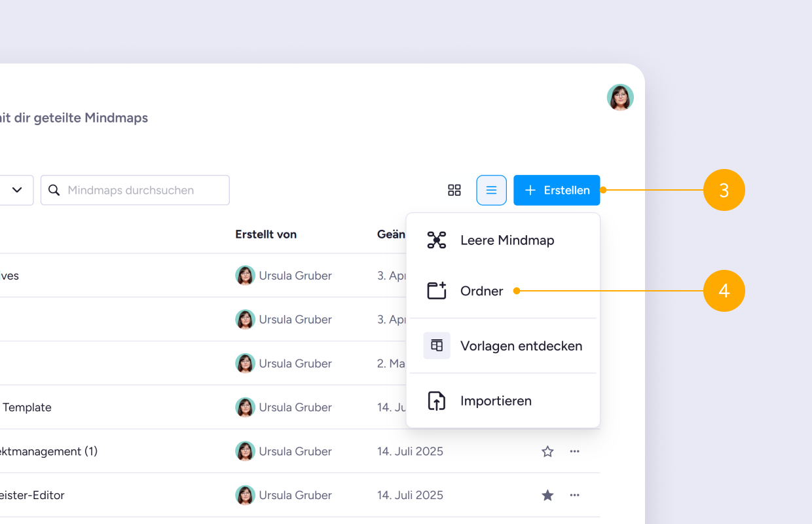Open Vorlagen entdecken in the menu

click(503, 346)
